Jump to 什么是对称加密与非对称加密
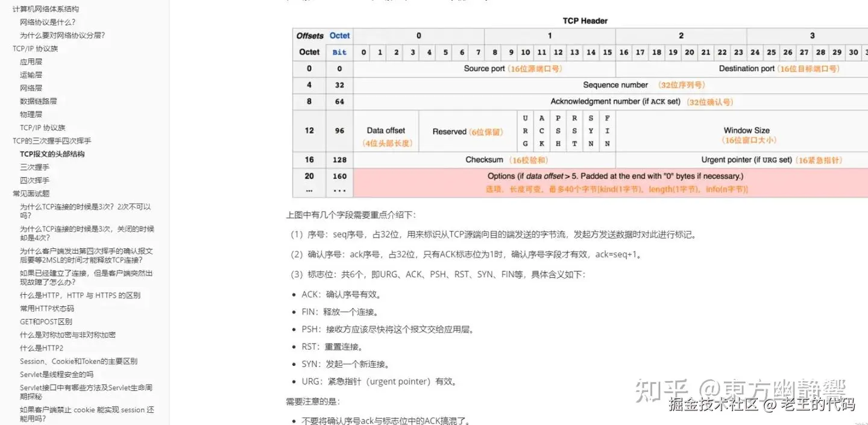The height and width of the screenshot is (425, 868). [x=68, y=335]
